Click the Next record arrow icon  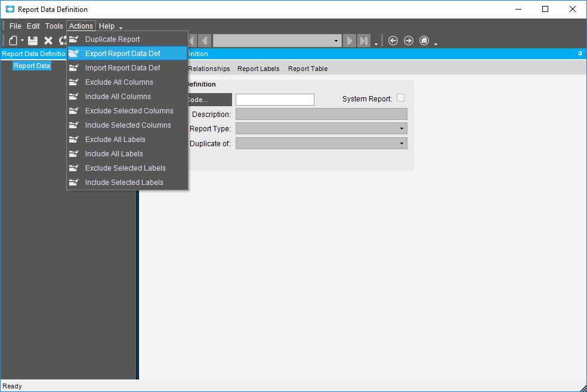tap(350, 41)
